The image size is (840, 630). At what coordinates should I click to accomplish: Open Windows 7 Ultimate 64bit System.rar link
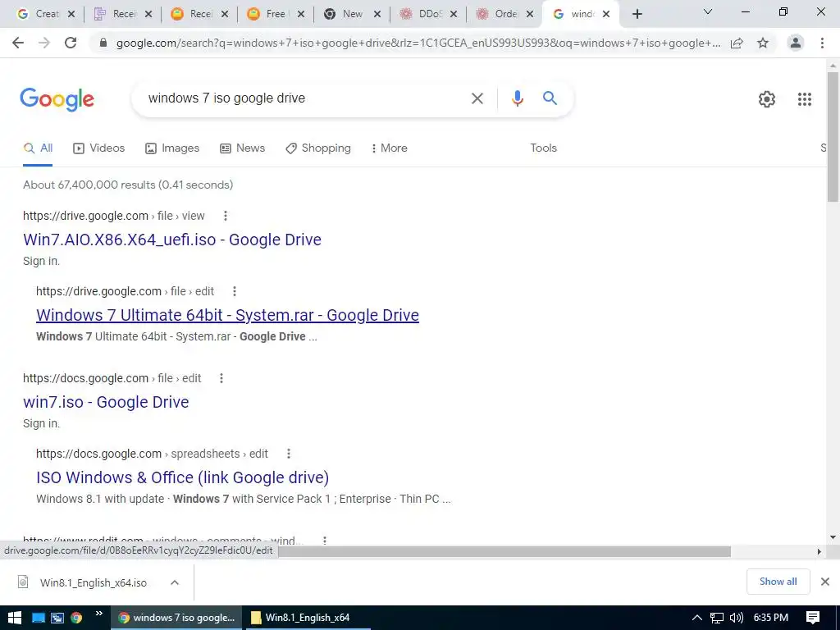click(227, 315)
